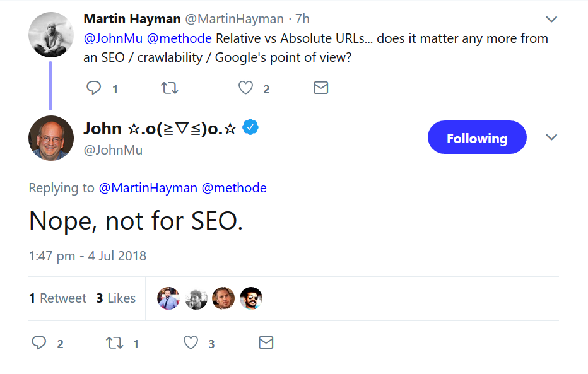View the 3 Likes list
Image resolution: width=588 pixels, height=374 pixels.
tap(115, 298)
